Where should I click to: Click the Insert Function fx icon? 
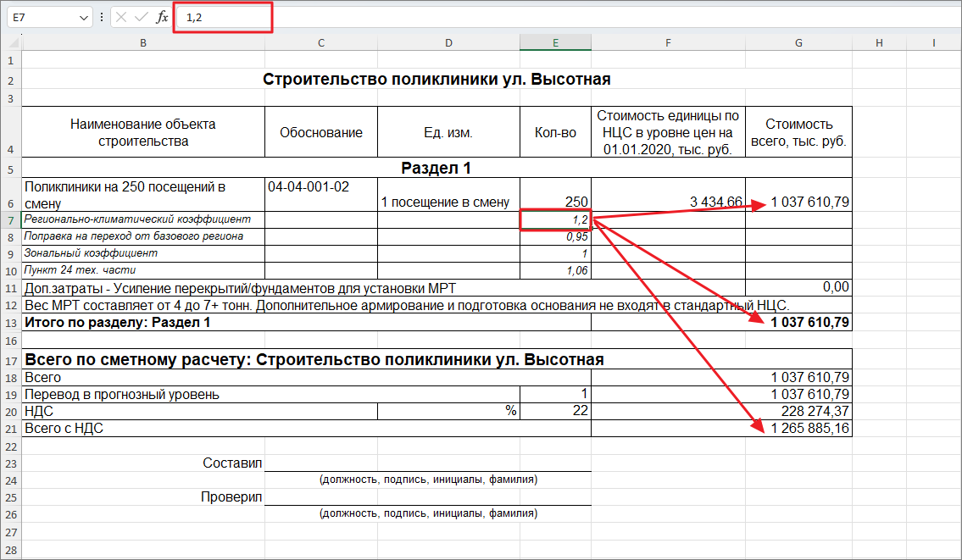162,17
